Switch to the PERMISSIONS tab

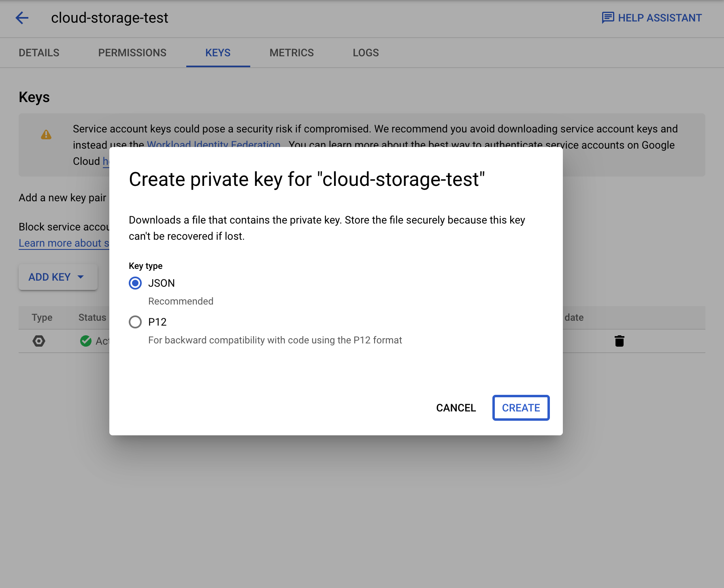[x=132, y=53]
